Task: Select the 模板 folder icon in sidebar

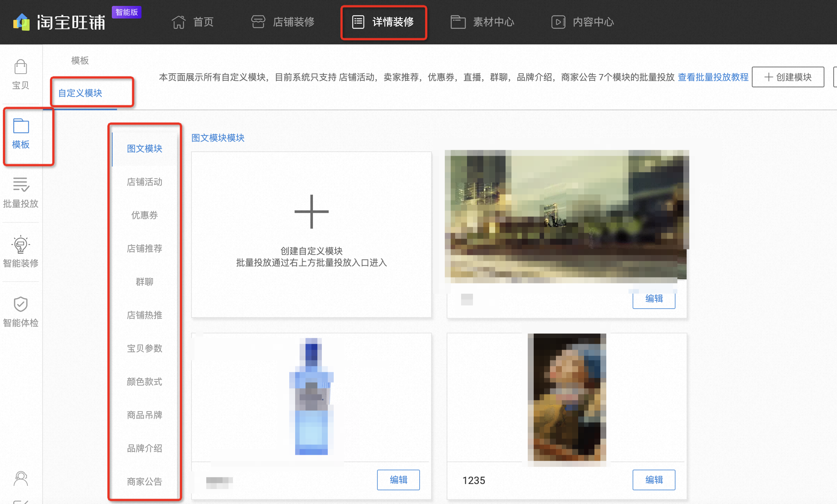Action: click(x=21, y=126)
